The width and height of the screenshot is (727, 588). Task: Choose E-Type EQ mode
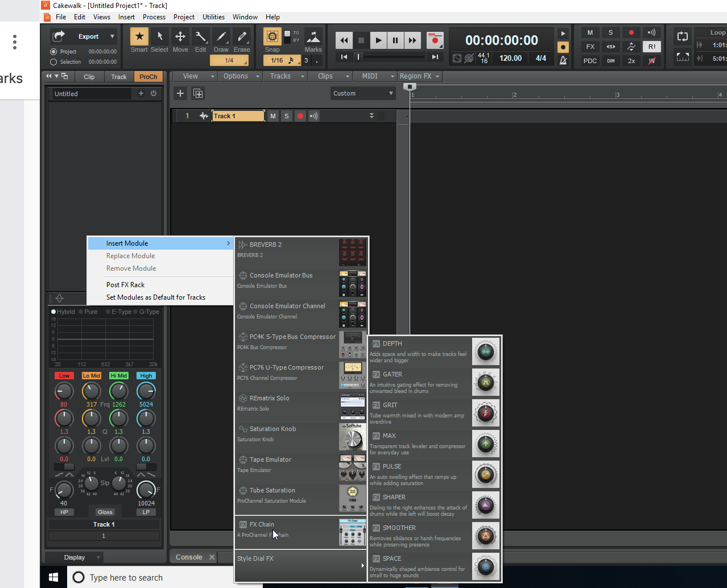[x=108, y=312]
